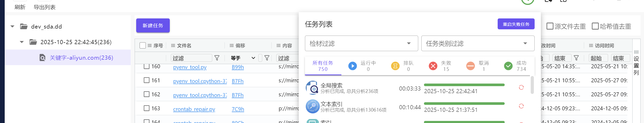Open the 检材过滤 dropdown

click(x=361, y=43)
